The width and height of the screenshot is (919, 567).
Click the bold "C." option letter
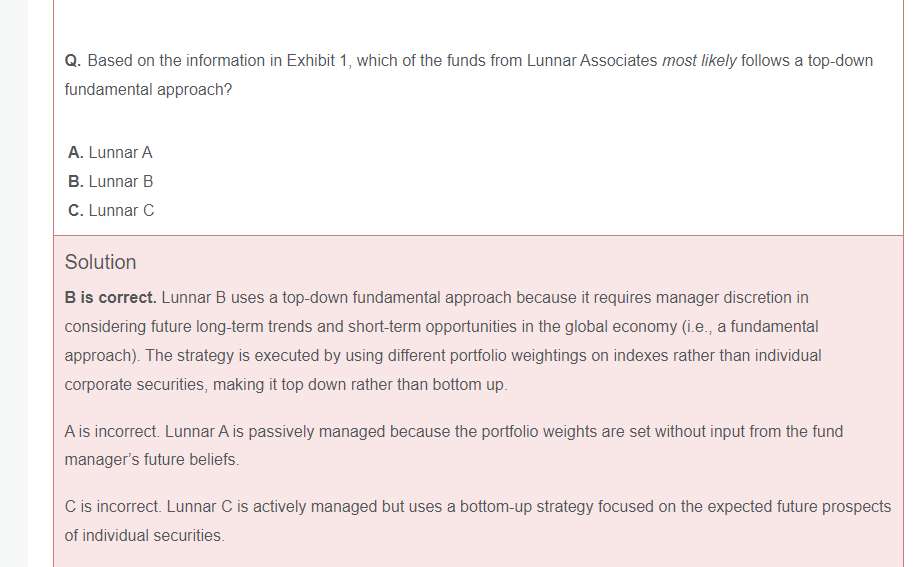[76, 211]
